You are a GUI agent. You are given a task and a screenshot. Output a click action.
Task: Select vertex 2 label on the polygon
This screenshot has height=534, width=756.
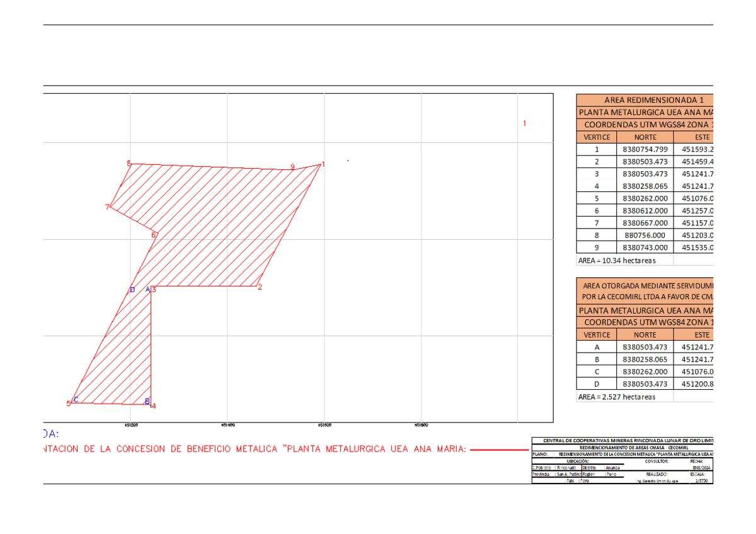(260, 288)
